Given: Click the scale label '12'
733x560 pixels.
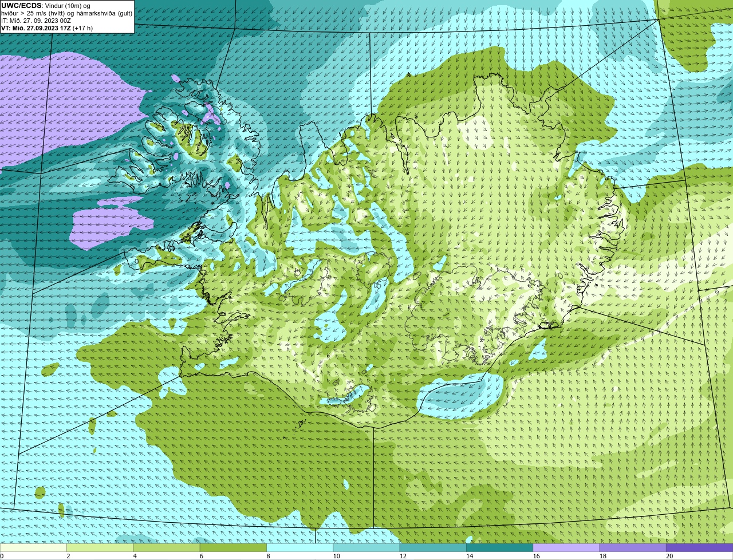Looking at the screenshot, I should tap(403, 556).
